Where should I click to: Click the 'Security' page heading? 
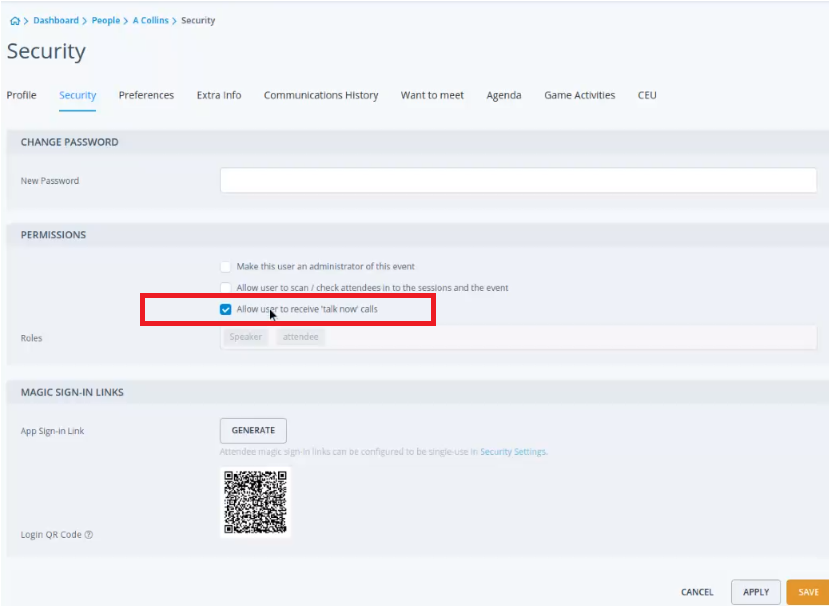[x=46, y=51]
